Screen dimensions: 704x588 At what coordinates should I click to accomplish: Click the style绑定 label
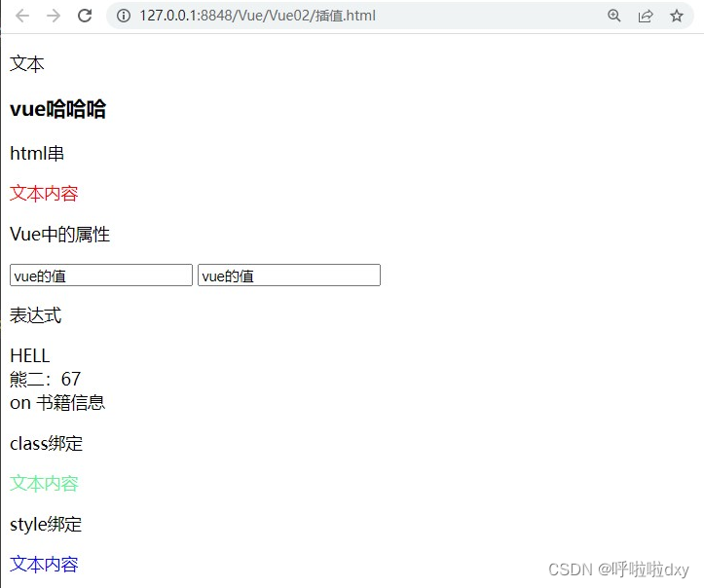click(x=46, y=525)
